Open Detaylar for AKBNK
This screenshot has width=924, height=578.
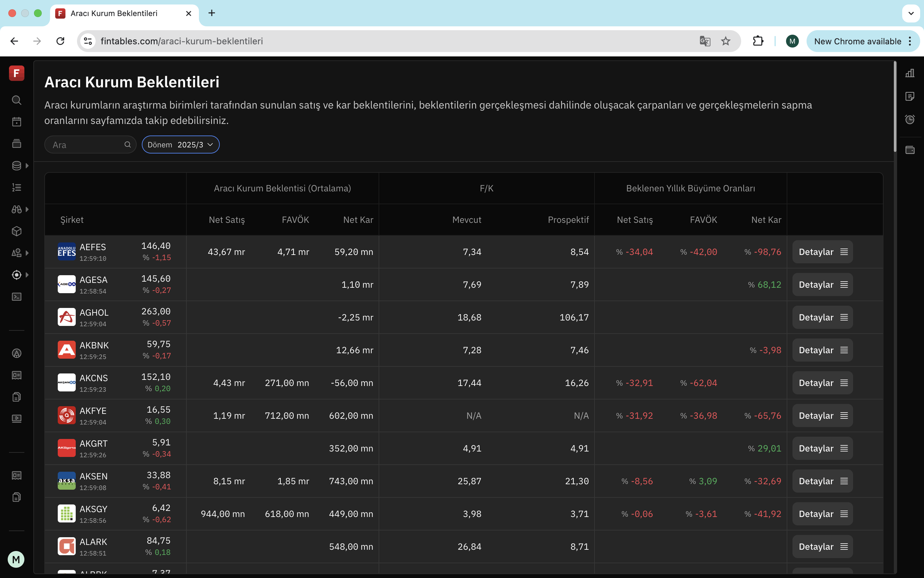click(822, 350)
